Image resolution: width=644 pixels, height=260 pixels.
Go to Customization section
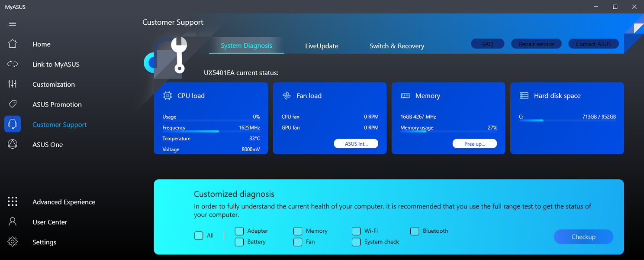click(54, 84)
